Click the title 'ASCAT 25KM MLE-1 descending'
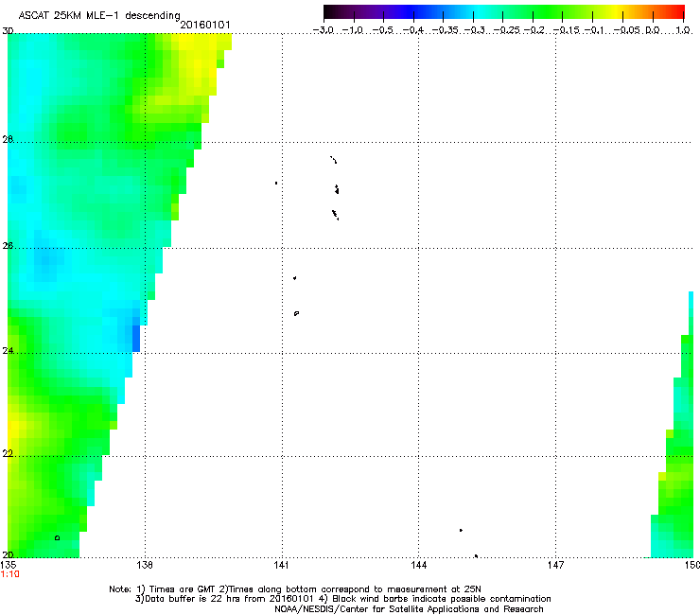The width and height of the screenshot is (700, 615). (x=99, y=15)
